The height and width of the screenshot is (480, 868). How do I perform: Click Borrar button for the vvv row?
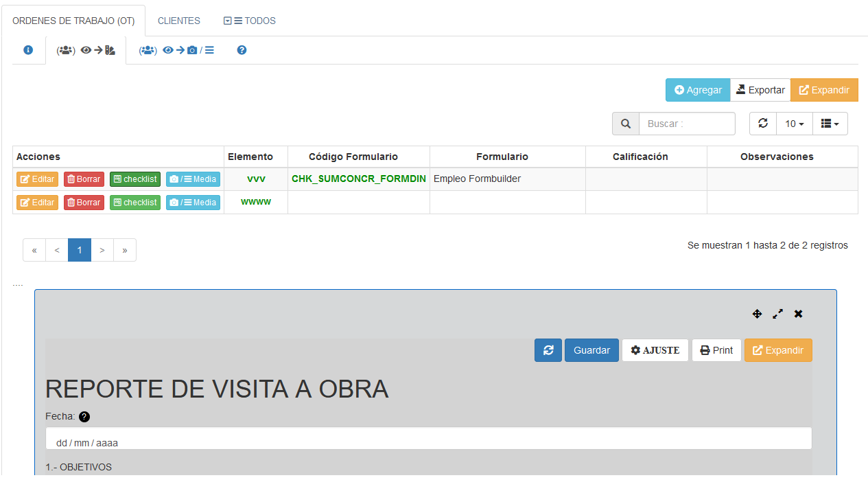pos(84,179)
